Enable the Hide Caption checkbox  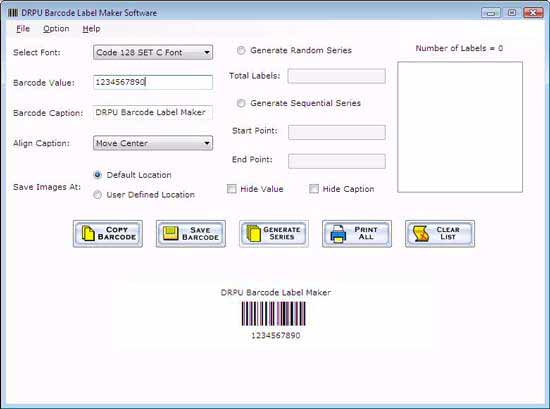[x=314, y=189]
